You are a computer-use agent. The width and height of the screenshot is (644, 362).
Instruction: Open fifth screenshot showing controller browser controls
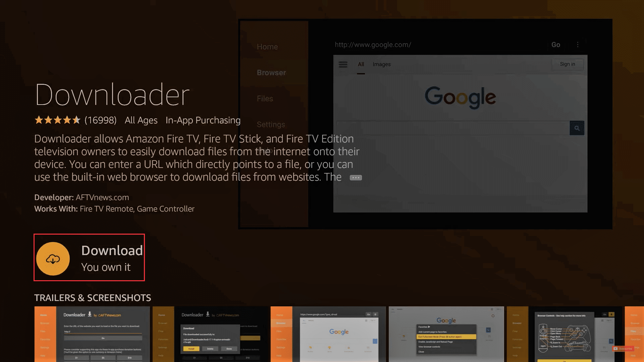tap(564, 334)
